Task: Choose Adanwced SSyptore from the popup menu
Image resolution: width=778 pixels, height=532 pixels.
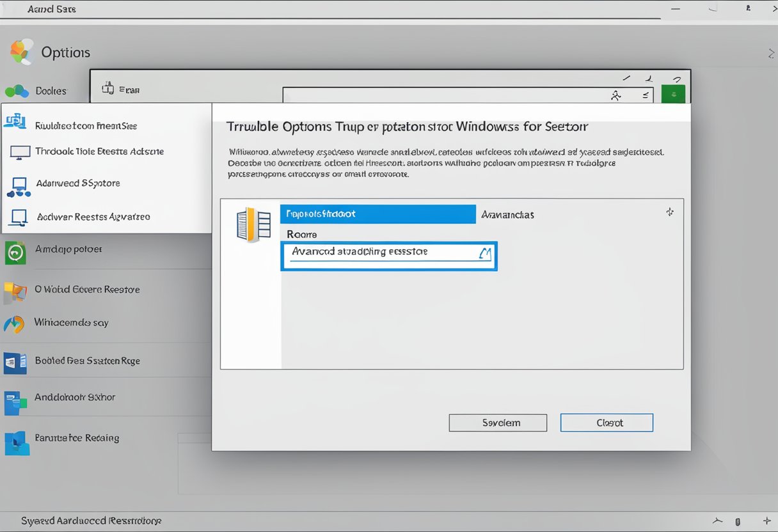Action: [x=78, y=184]
